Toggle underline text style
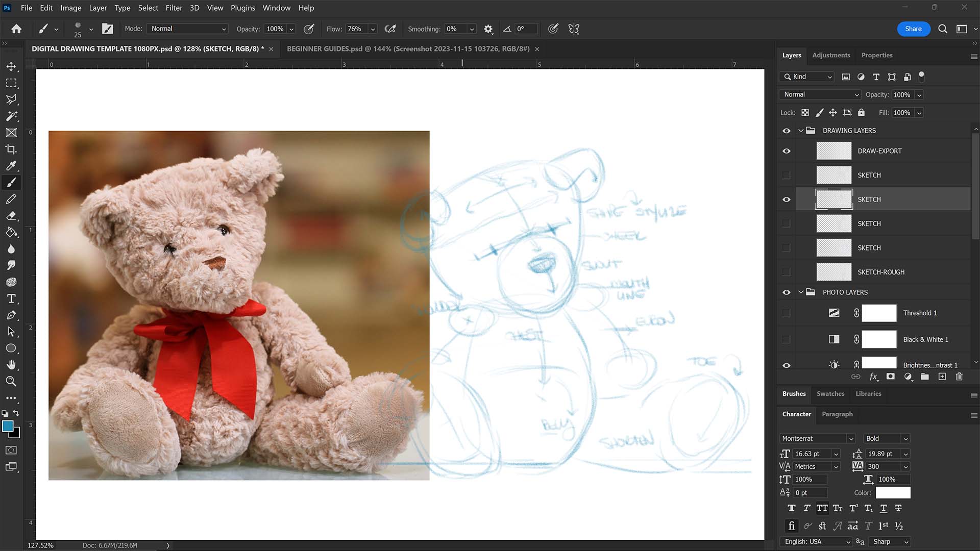Image resolution: width=980 pixels, height=551 pixels. (x=884, y=508)
